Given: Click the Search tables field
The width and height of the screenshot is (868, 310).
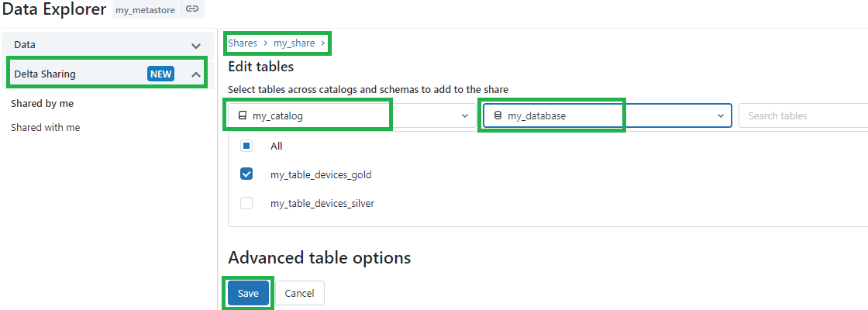Looking at the screenshot, I should 803,115.
